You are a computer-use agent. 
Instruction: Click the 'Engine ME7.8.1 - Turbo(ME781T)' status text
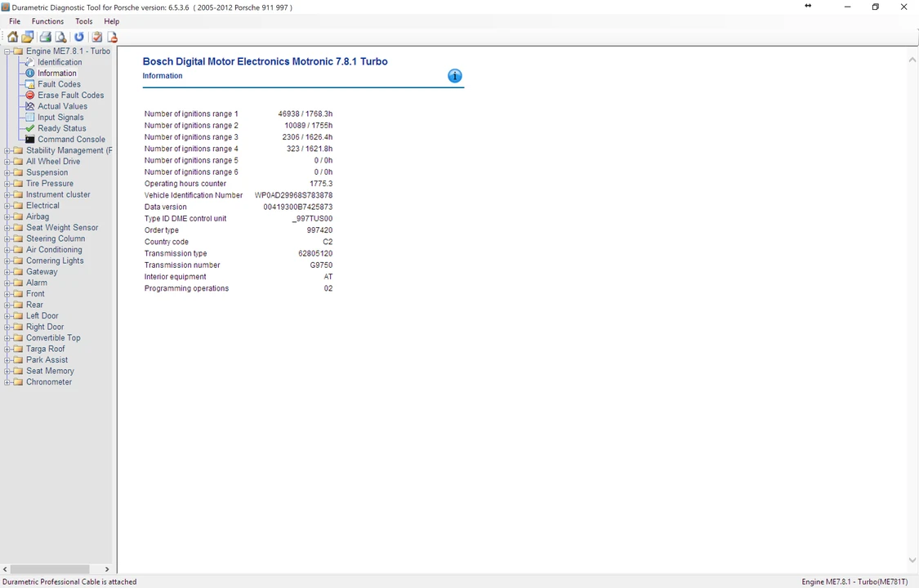tap(854, 581)
